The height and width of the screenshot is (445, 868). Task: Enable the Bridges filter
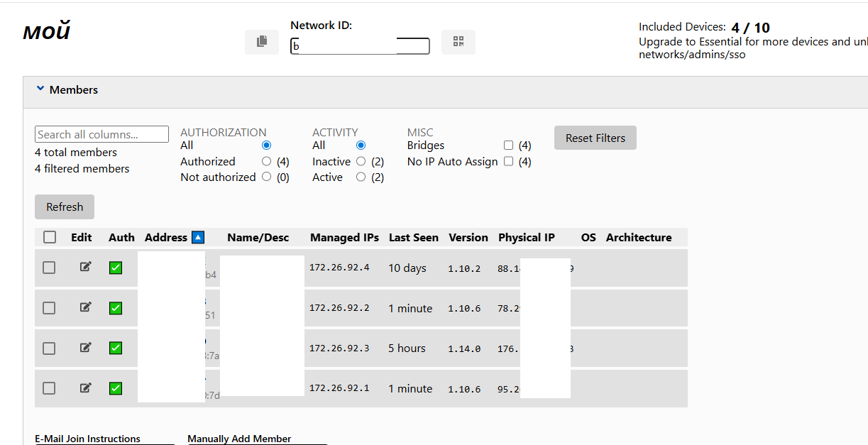pyautogui.click(x=508, y=145)
